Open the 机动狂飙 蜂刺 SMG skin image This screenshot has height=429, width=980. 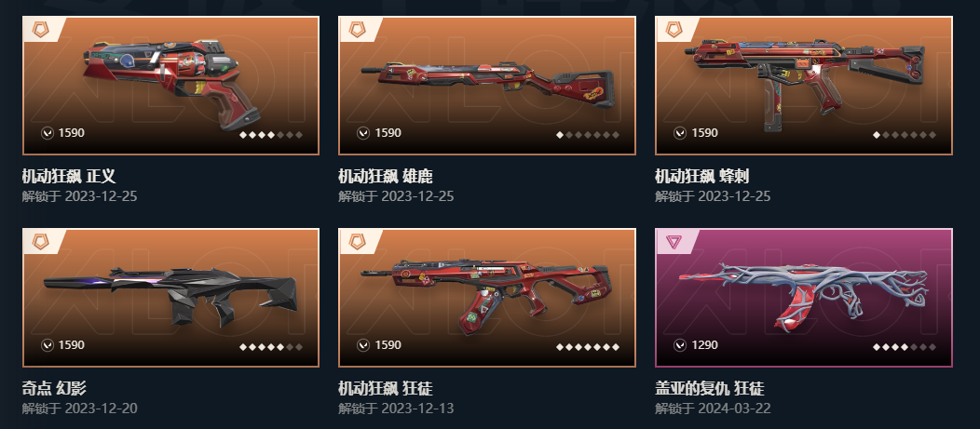tap(804, 77)
